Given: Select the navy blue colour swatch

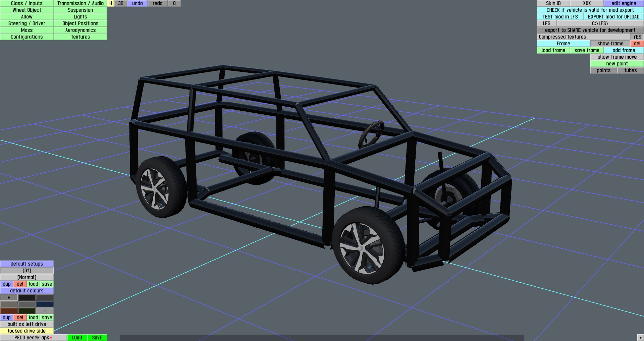Looking at the screenshot, I should 45,304.
